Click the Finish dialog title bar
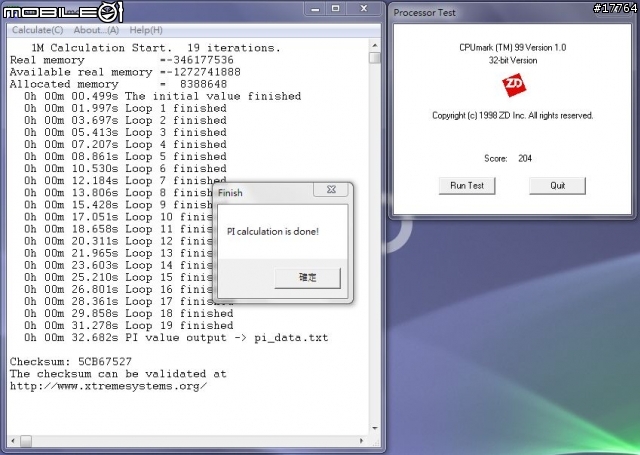The image size is (640, 455). click(x=264, y=193)
